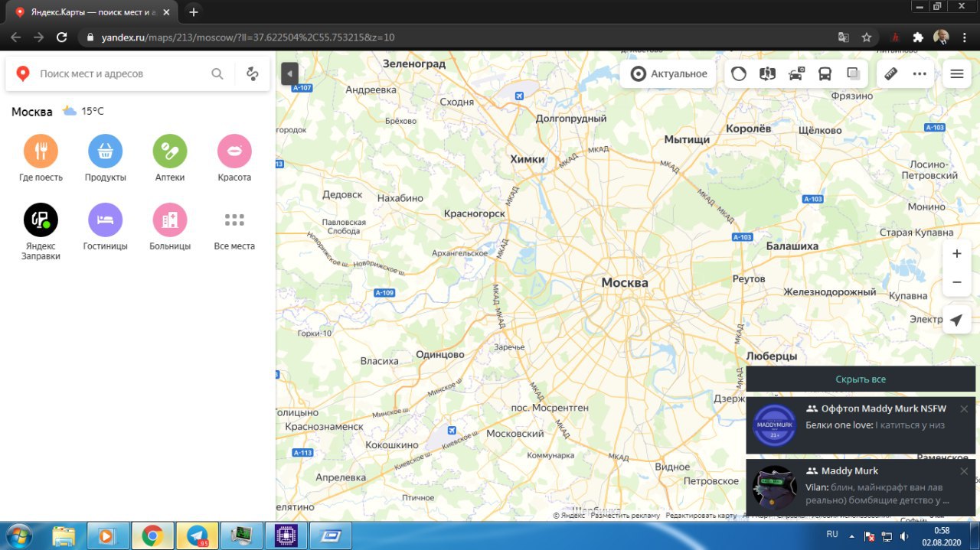The width and height of the screenshot is (980, 550).
Task: Click the 'Актуальное' button
Action: pyautogui.click(x=668, y=74)
